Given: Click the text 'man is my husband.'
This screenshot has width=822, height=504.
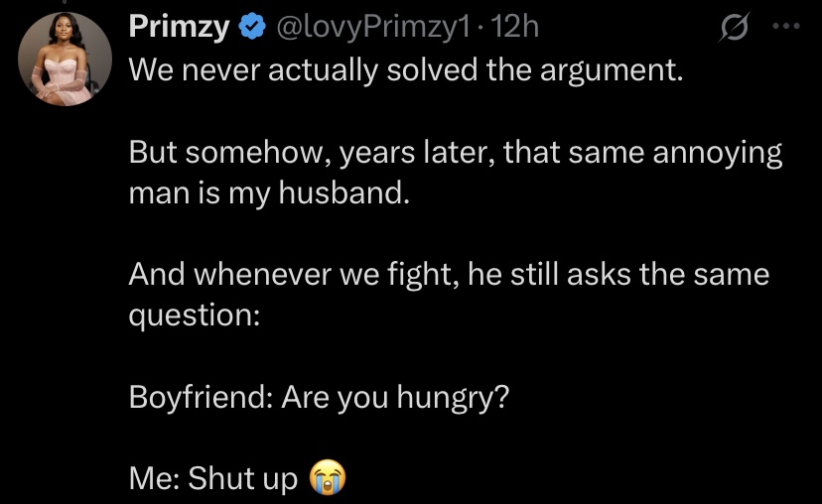Looking at the screenshot, I should [269, 193].
